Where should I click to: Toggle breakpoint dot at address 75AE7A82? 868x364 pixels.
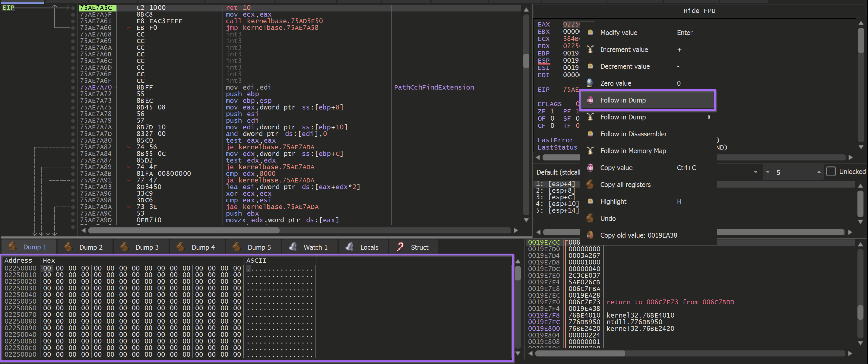pyautogui.click(x=73, y=147)
